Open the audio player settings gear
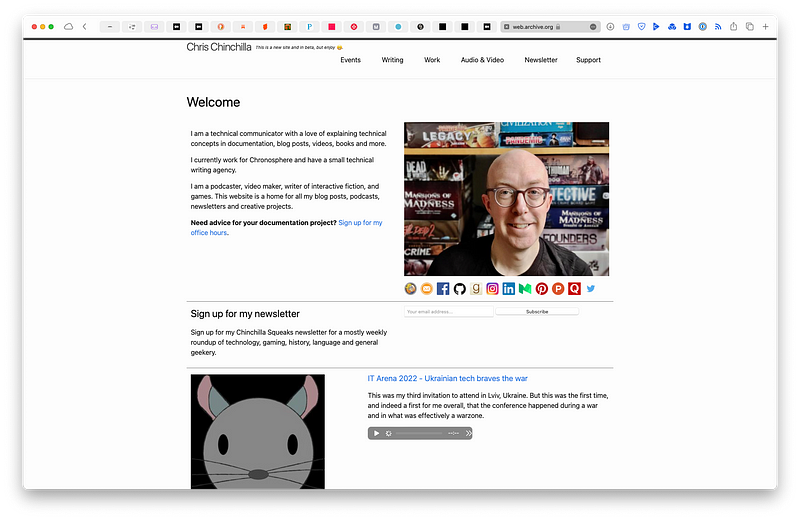The image size is (800, 520). [x=389, y=433]
